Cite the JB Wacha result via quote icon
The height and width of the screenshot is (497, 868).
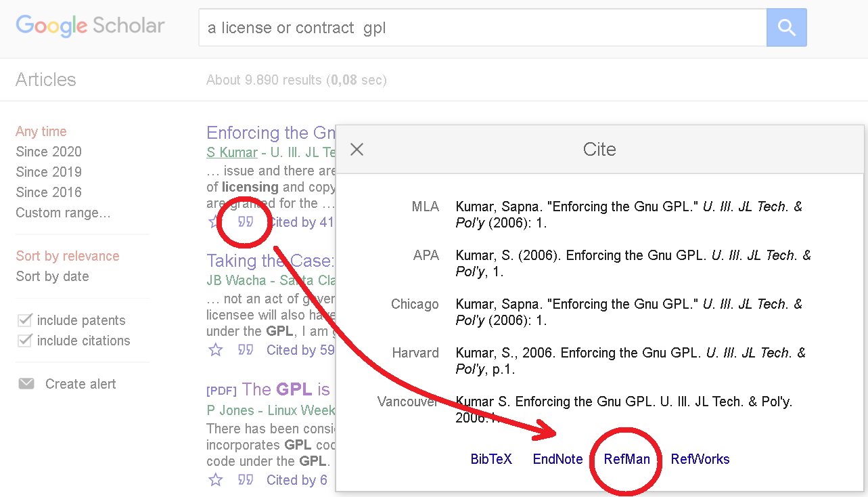(x=246, y=350)
